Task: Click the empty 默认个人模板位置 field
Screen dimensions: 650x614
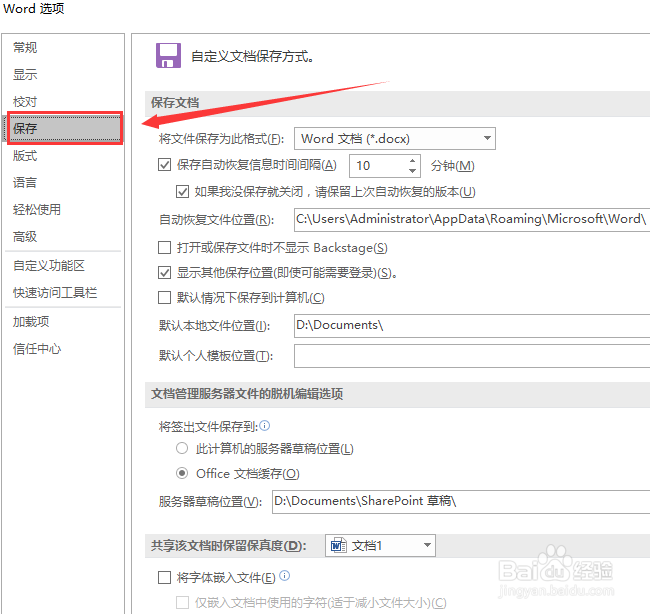Action: 472,356
